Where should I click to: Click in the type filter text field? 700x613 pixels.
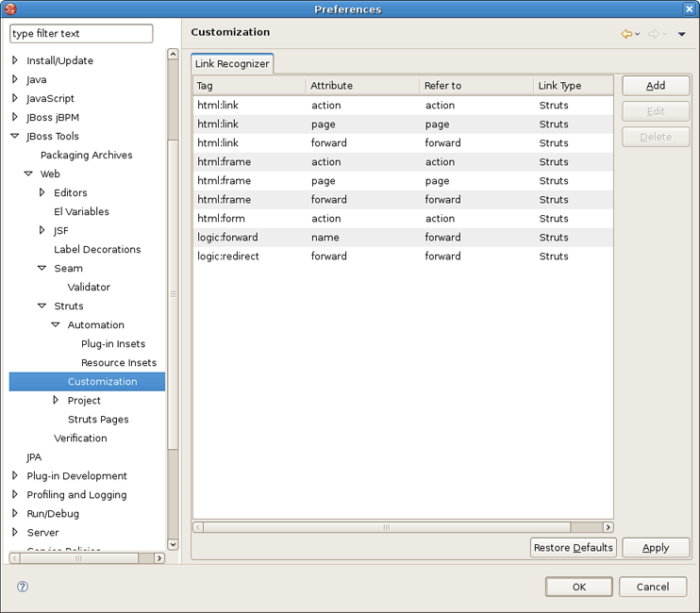(81, 34)
